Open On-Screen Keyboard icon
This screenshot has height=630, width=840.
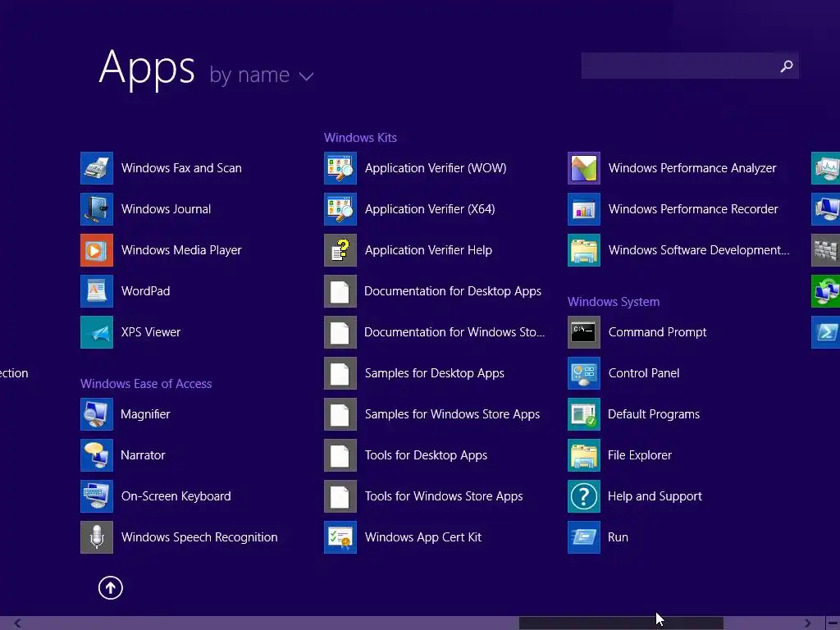(x=97, y=496)
